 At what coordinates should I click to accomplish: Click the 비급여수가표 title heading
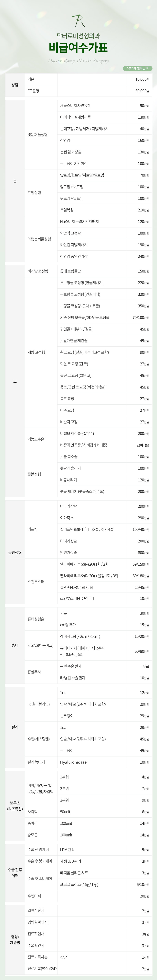click(x=78, y=48)
